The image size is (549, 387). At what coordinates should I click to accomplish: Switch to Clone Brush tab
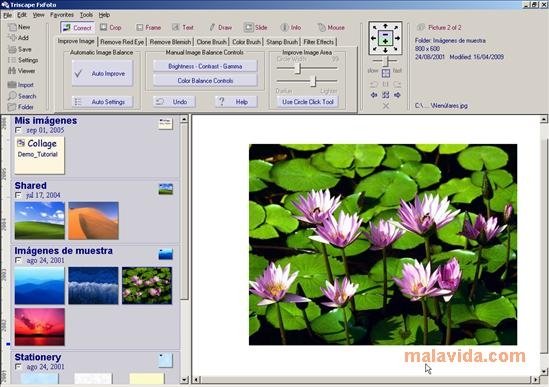pyautogui.click(x=211, y=42)
